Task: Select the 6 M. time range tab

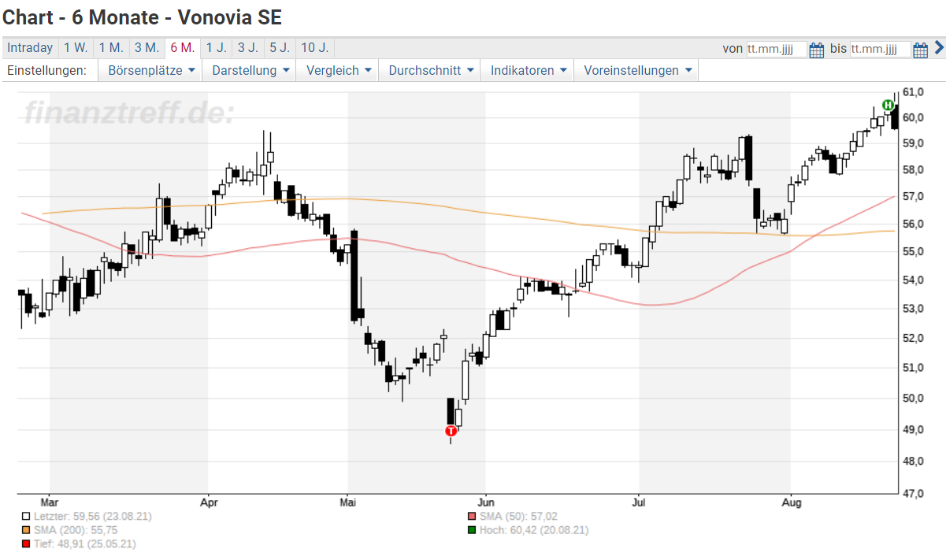Action: pos(182,48)
